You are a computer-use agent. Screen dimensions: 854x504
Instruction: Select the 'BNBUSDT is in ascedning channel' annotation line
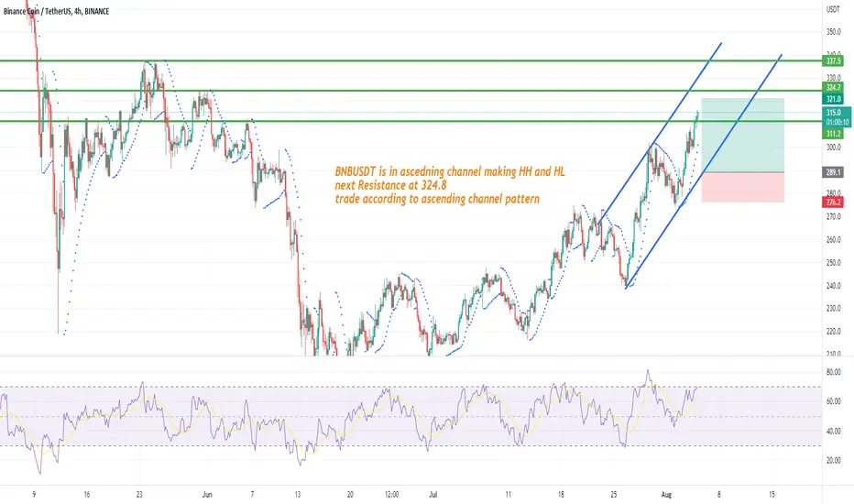coord(450,171)
